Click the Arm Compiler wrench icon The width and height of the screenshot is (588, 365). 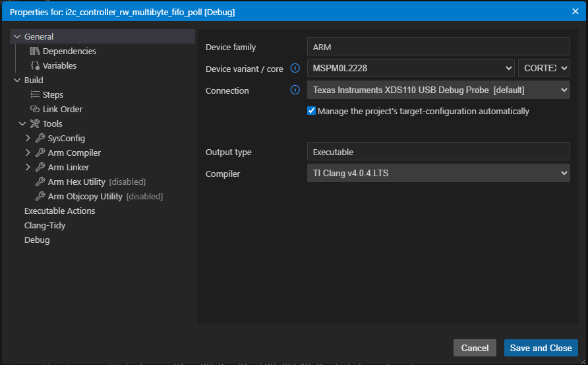[40, 153]
